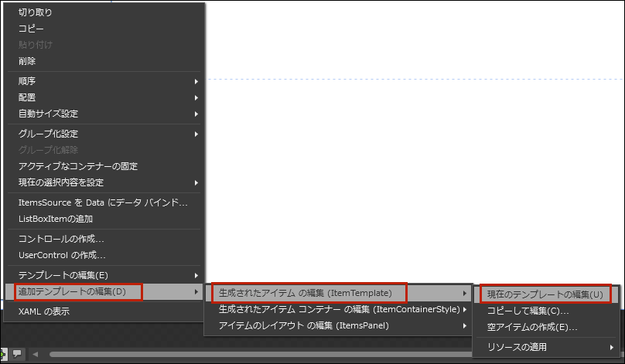This screenshot has width=625, height=364.
Task: Click 現在のテンプレートの編集(U)
Action: [x=546, y=294]
